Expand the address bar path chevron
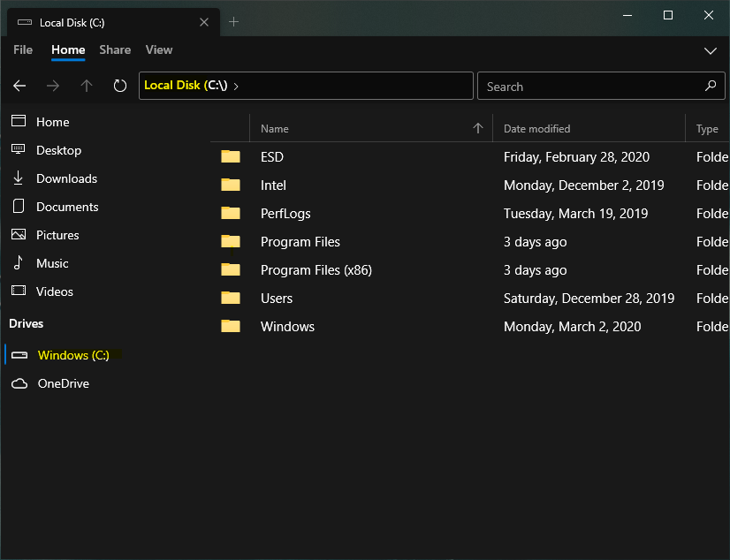This screenshot has width=730, height=560. 236,86
